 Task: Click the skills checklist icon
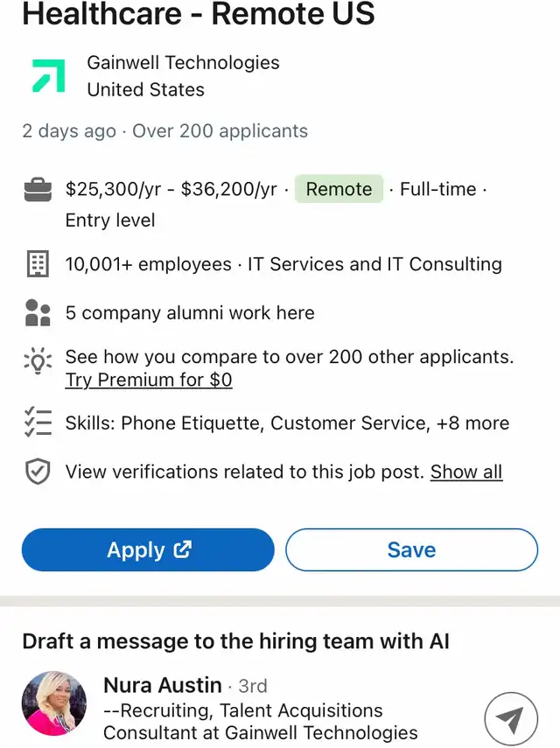pos(38,423)
